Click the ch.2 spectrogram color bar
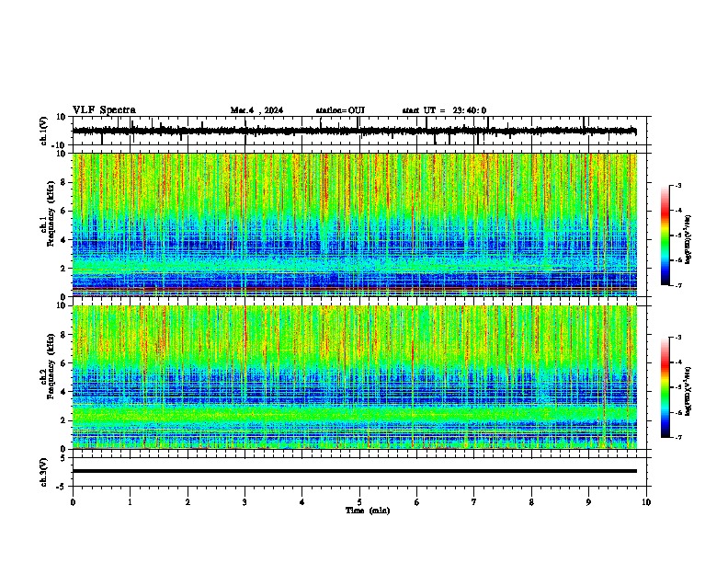Image resolution: width=728 pixels, height=563 pixels. (665, 387)
